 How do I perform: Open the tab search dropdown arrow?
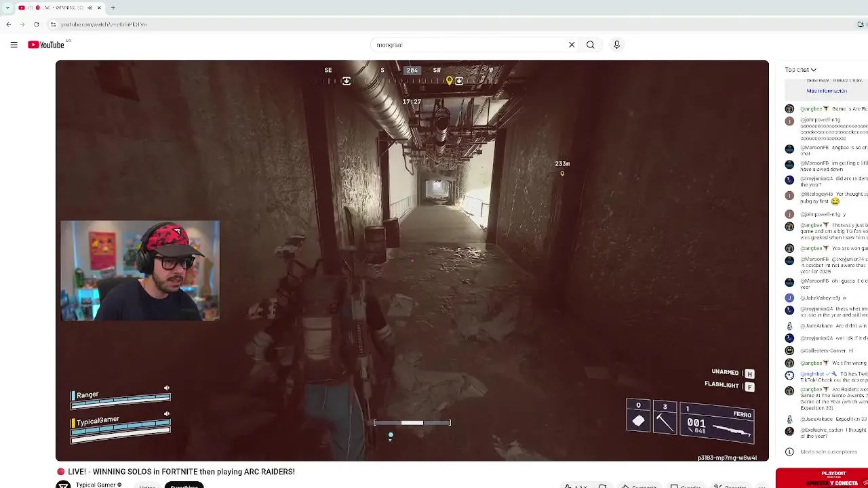pos(7,7)
